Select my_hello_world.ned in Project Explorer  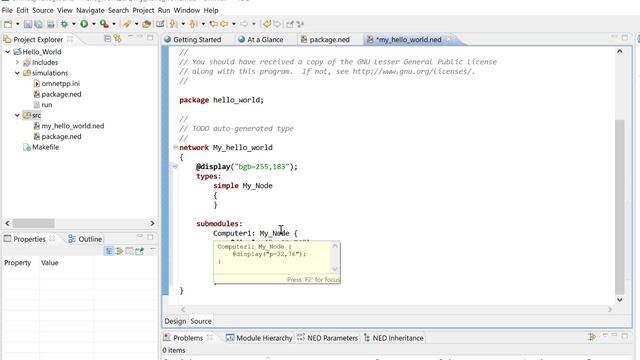[x=73, y=126]
